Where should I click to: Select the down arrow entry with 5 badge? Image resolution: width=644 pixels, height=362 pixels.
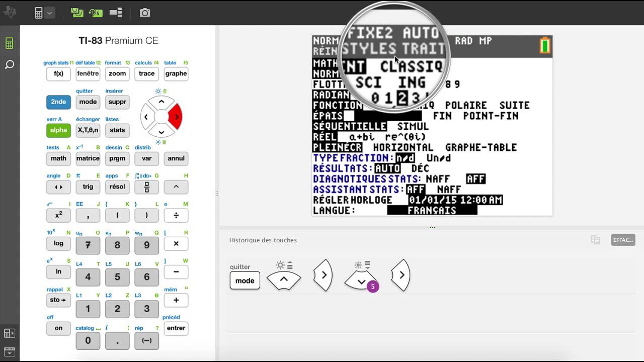[x=361, y=280]
